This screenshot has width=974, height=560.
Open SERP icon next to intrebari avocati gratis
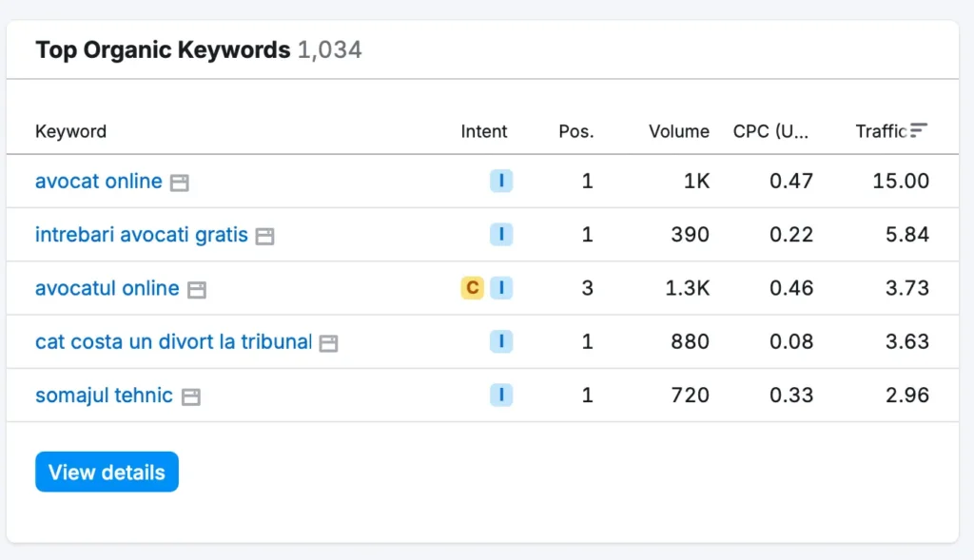(x=264, y=236)
